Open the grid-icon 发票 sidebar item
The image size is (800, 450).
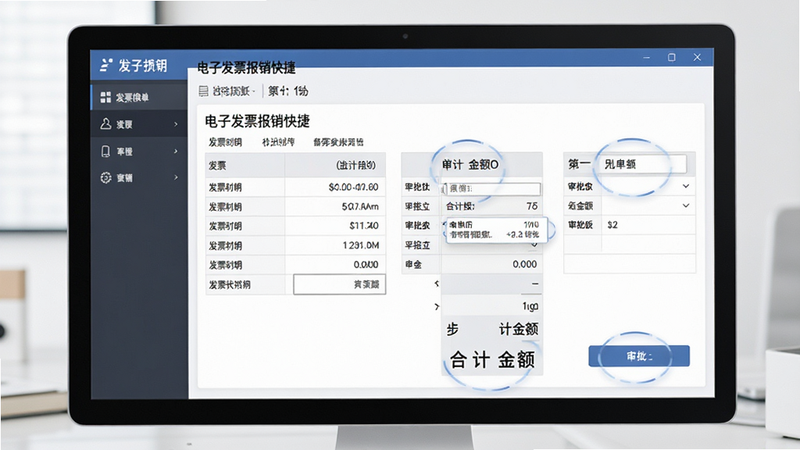[x=139, y=97]
